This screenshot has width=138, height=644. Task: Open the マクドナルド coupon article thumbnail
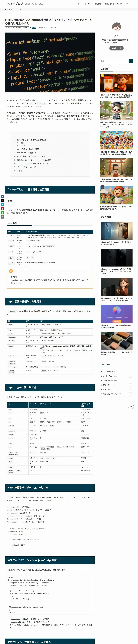(x=117, y=84)
